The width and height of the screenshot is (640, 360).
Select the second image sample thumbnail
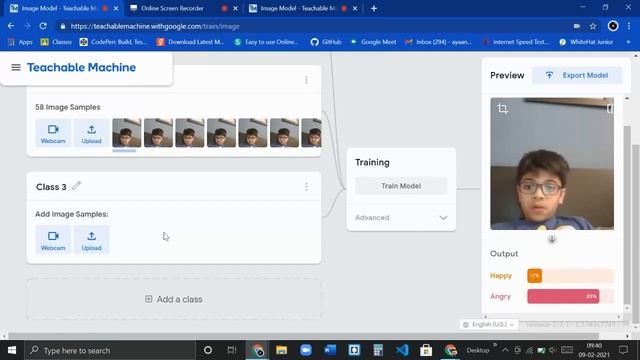pyautogui.click(x=158, y=133)
